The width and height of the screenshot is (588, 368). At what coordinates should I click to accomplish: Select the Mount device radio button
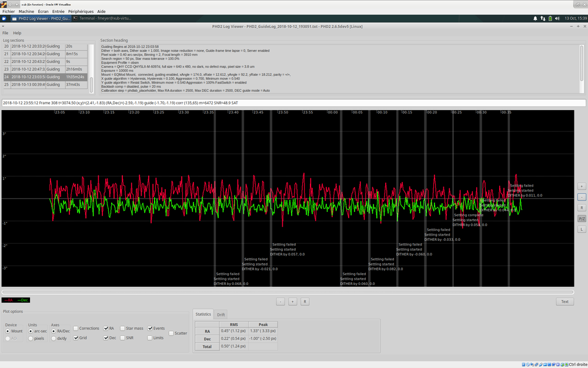click(14, 331)
